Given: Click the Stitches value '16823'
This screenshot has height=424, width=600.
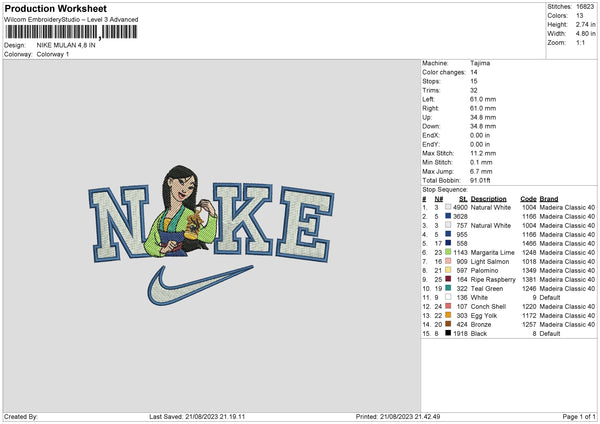Looking at the screenshot, I should point(585,7).
